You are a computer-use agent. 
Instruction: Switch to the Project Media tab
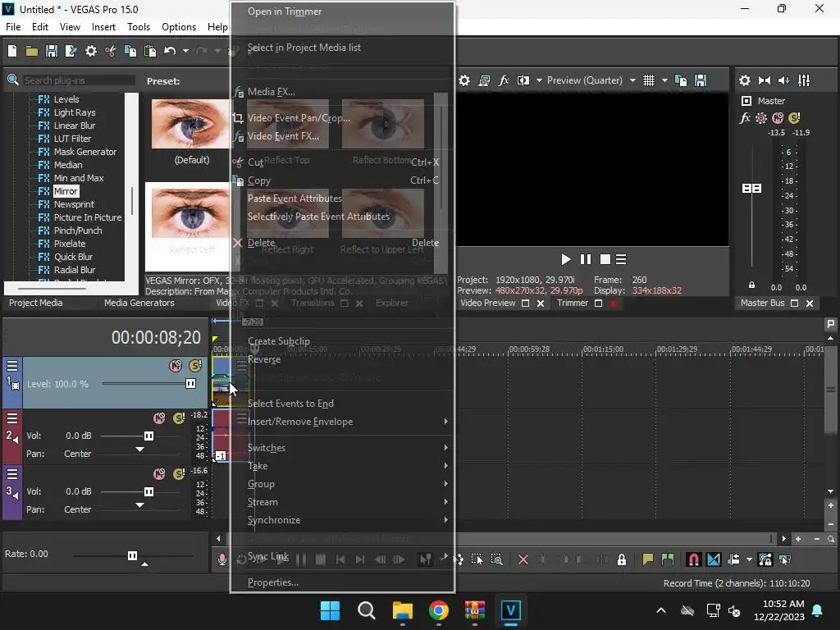[x=36, y=303]
